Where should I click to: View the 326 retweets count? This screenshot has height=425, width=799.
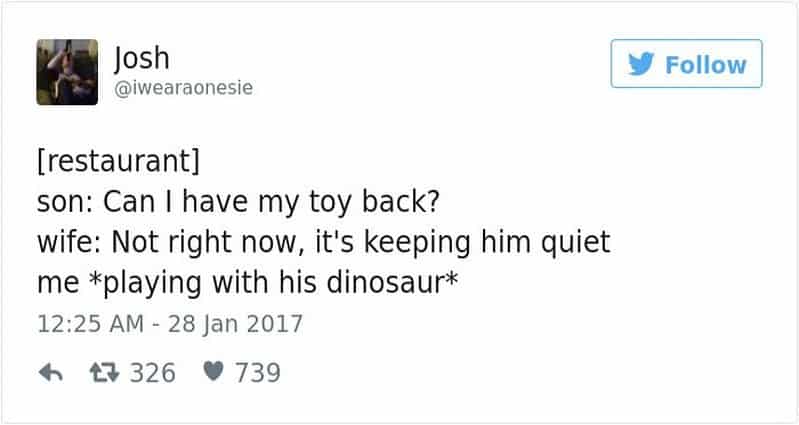(154, 373)
